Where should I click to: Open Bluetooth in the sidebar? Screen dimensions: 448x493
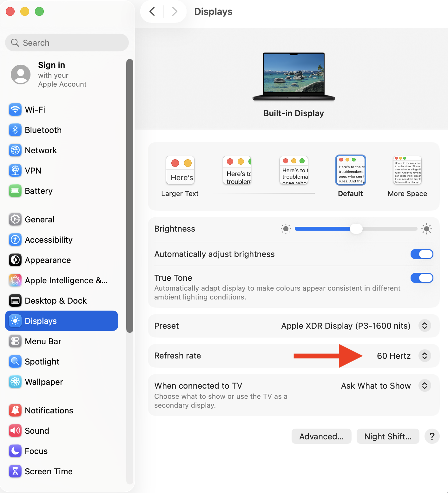[x=62, y=130]
